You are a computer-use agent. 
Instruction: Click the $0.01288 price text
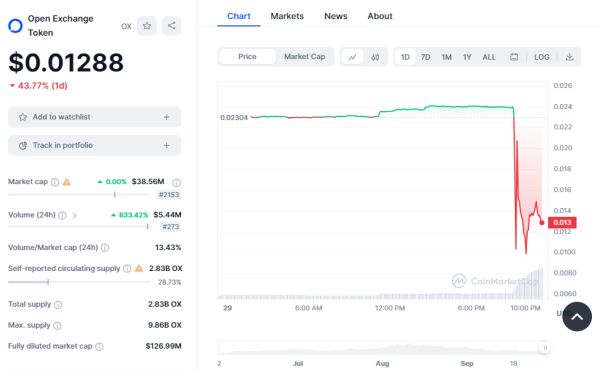(x=66, y=62)
